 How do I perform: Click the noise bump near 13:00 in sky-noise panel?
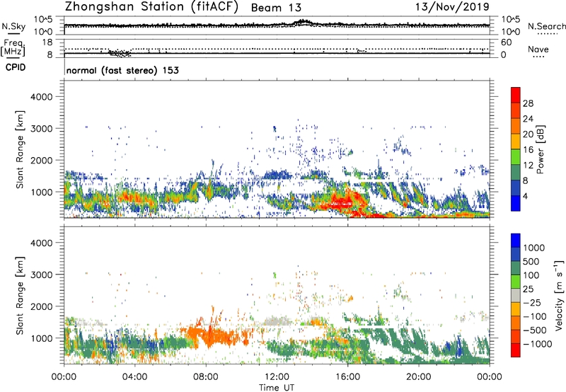303,23
